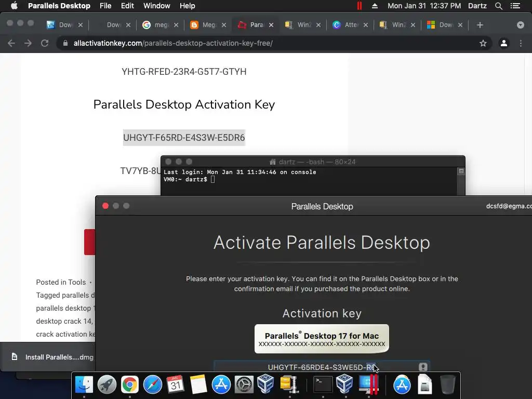Image resolution: width=532 pixels, height=399 pixels.
Task: Go forward in Chrome
Action: [28, 43]
